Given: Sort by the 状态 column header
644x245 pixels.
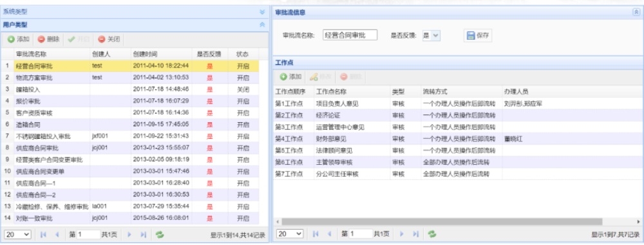Looking at the screenshot, I should 243,54.
